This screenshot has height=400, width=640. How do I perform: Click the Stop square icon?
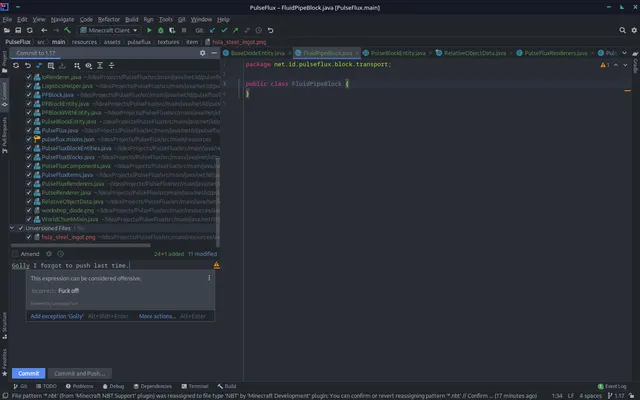point(184,30)
